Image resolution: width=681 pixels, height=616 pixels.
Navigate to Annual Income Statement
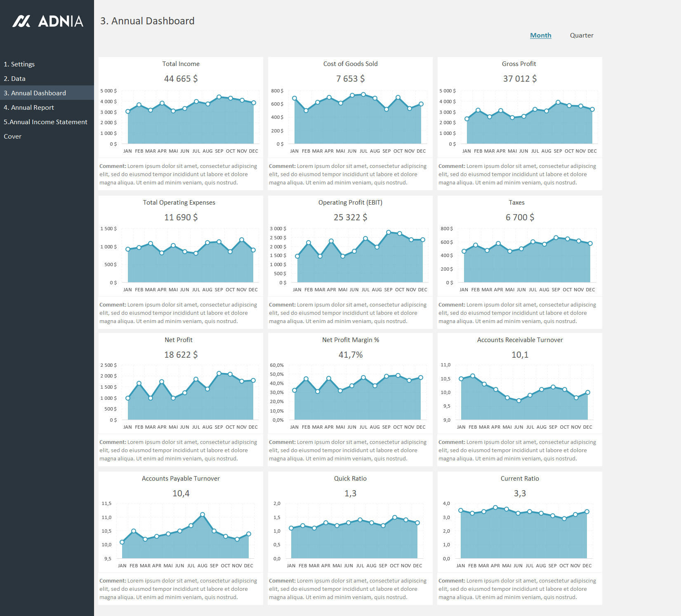[45, 122]
